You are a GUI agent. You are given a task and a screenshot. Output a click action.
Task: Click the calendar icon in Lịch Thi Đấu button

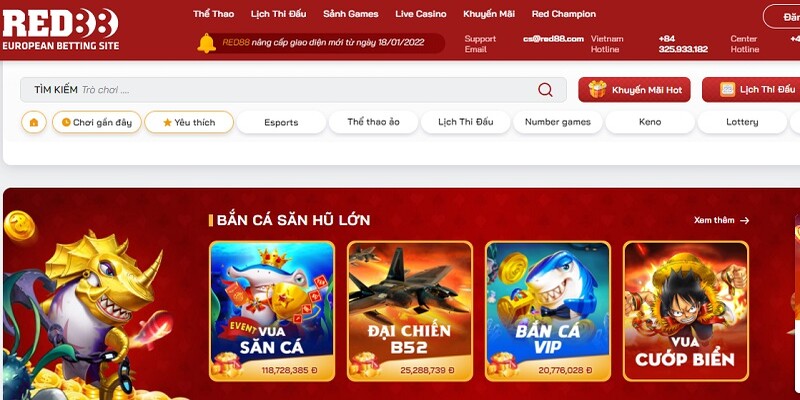pyautogui.click(x=727, y=90)
